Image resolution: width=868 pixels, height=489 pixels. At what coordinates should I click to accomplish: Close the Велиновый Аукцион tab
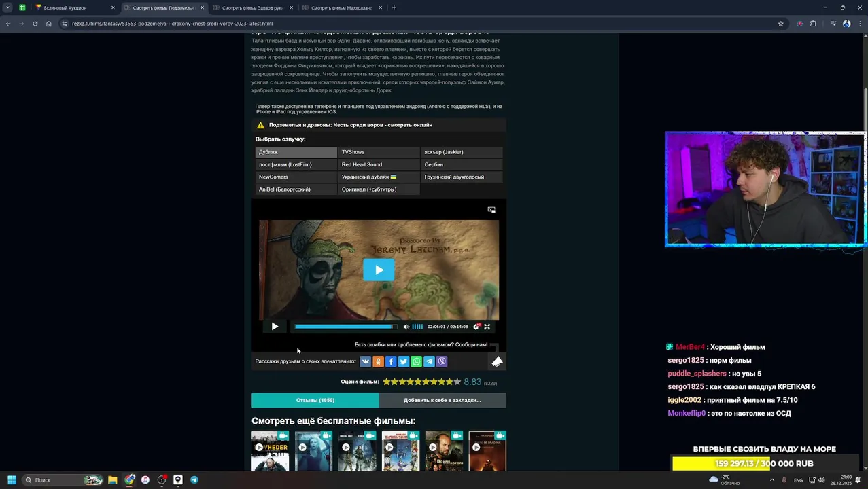pos(113,7)
